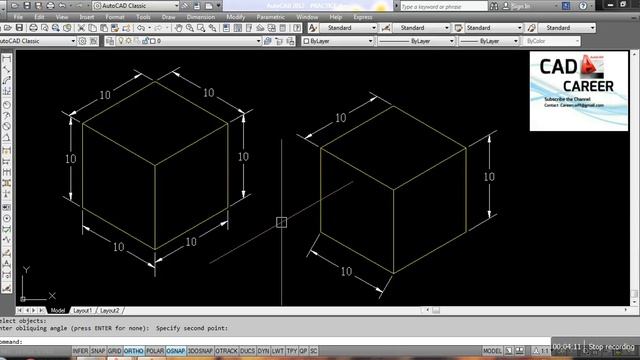Select the Linear dimension tool in the left toolbar
This screenshot has height=360, width=640.
click(7, 60)
